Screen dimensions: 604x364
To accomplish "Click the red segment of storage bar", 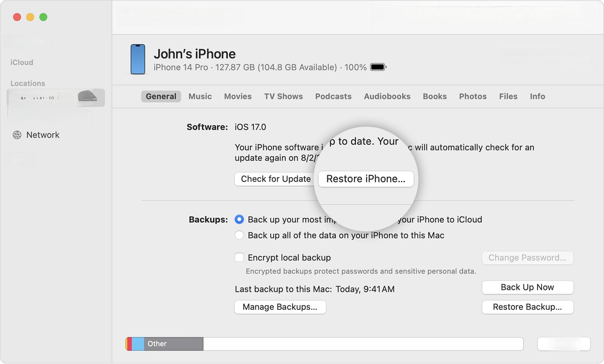I will (129, 344).
